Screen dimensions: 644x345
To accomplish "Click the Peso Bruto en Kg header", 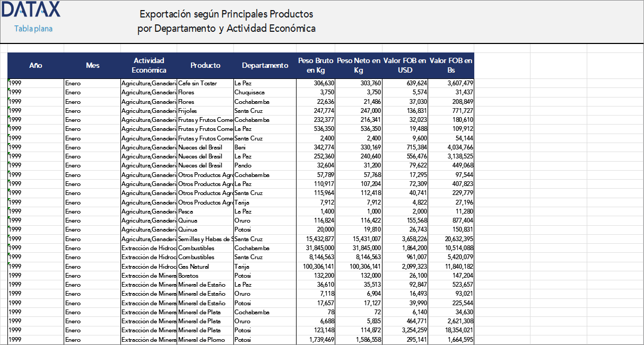I will [315, 65].
